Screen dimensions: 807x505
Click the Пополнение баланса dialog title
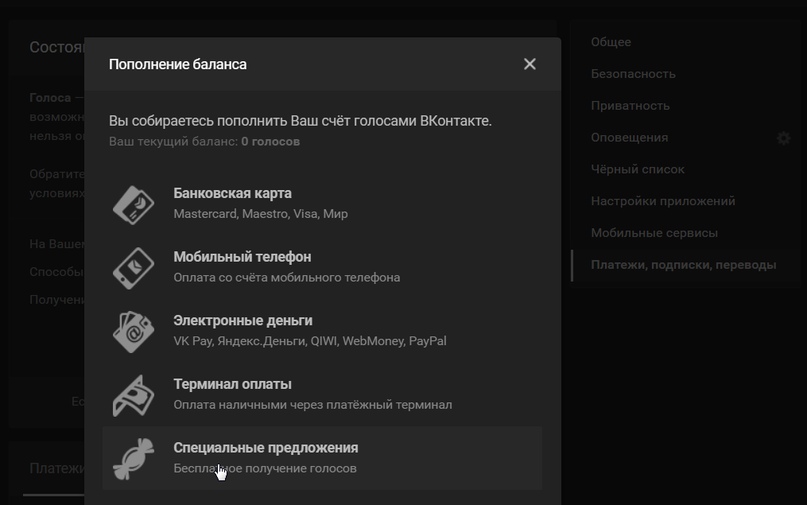(178, 64)
